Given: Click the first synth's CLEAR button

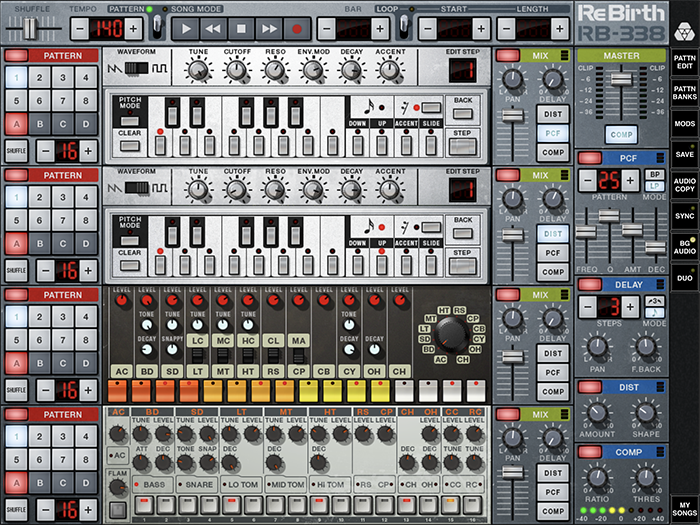Looking at the screenshot, I should tap(129, 146).
